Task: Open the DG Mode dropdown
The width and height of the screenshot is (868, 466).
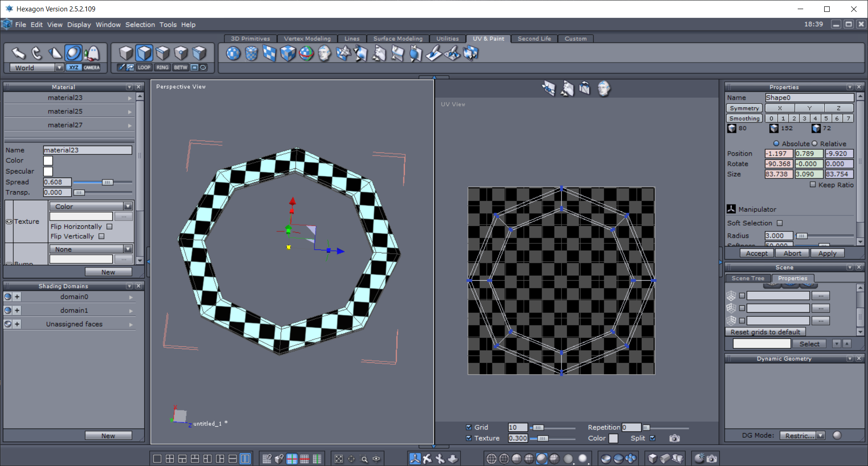Action: pos(821,435)
